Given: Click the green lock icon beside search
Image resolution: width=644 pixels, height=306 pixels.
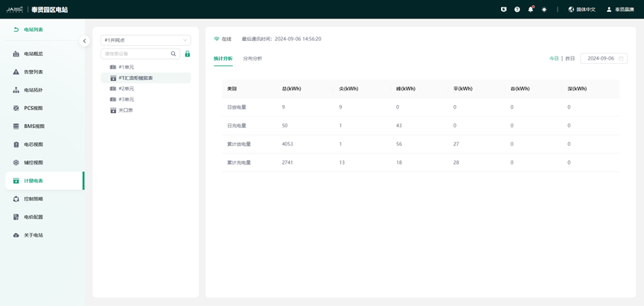Looking at the screenshot, I should coord(188,54).
